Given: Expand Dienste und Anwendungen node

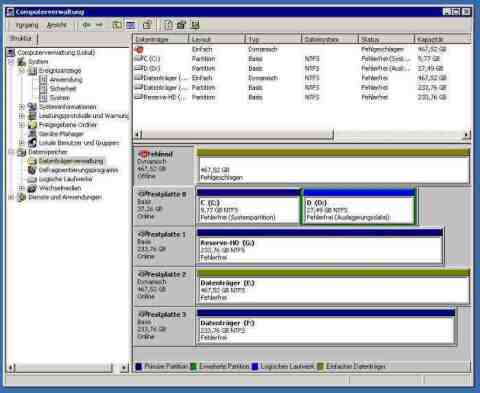Looking at the screenshot, I should pos(11,197).
